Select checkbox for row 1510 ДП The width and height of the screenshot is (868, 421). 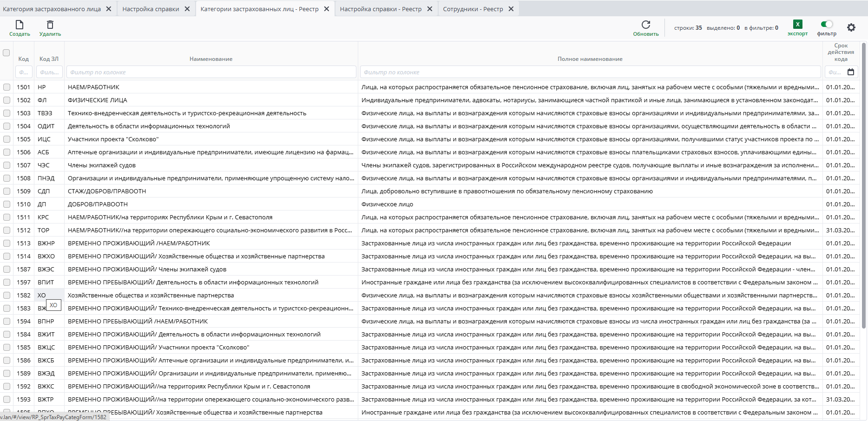point(7,204)
